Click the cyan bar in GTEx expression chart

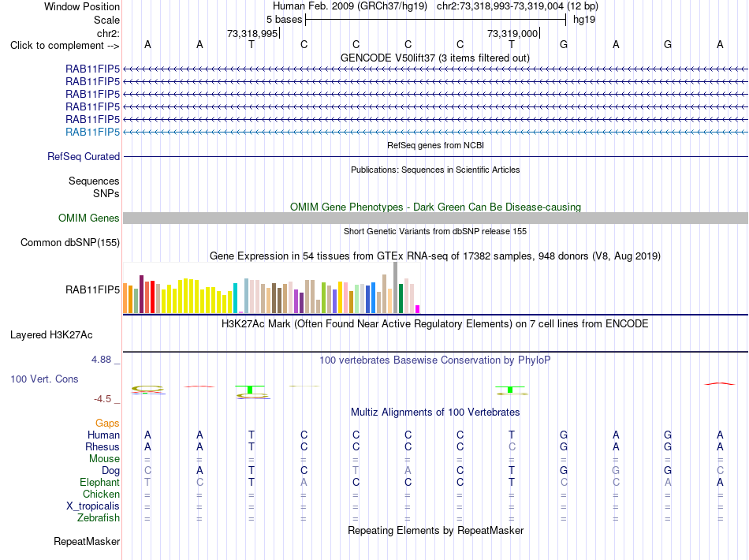pyautogui.click(x=235, y=298)
